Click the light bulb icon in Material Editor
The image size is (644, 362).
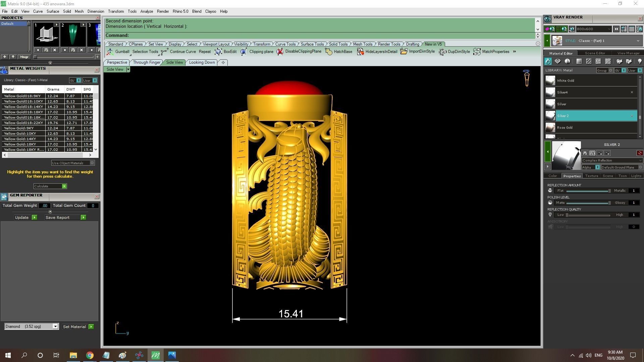(639, 61)
